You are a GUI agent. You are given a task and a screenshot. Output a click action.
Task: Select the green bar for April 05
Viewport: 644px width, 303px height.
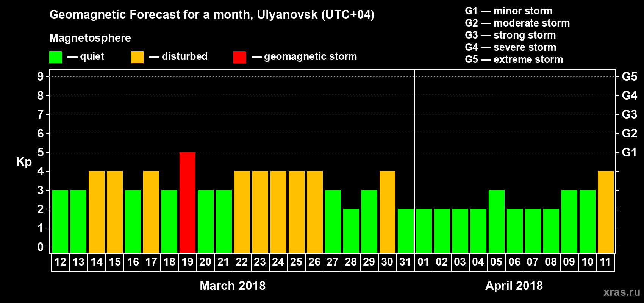[497, 221]
